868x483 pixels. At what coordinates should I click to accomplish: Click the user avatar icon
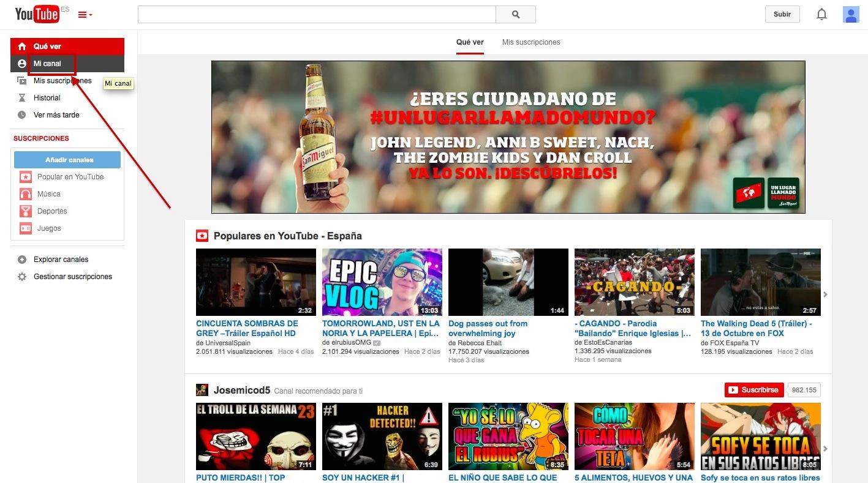pyautogui.click(x=851, y=14)
